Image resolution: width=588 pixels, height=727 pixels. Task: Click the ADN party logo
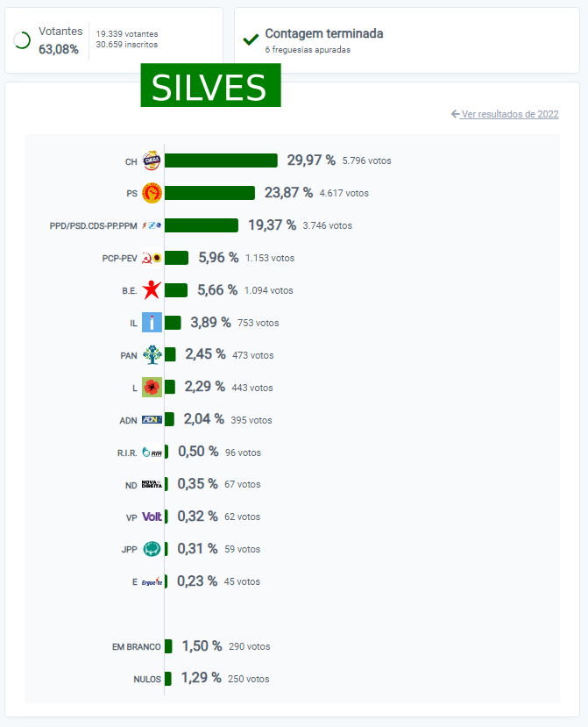click(x=152, y=420)
